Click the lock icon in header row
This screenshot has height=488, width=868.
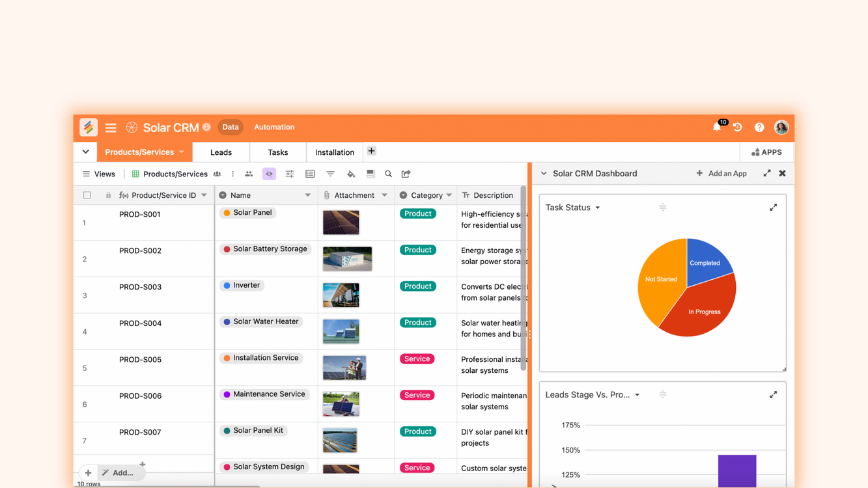click(108, 195)
